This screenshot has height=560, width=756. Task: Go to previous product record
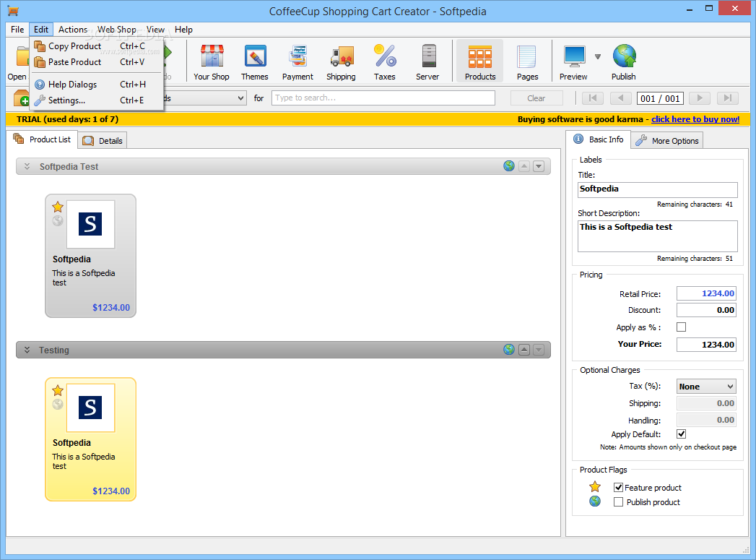pos(620,98)
